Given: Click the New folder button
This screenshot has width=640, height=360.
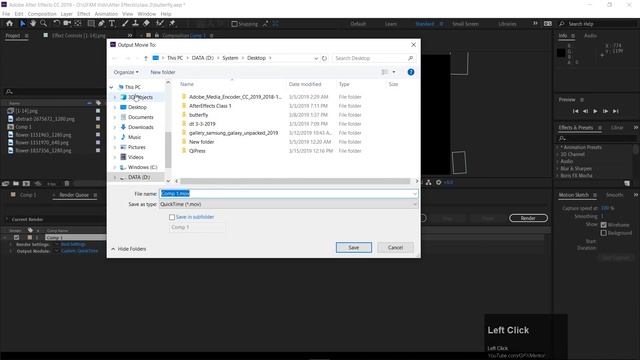Looking at the screenshot, I should click(163, 72).
